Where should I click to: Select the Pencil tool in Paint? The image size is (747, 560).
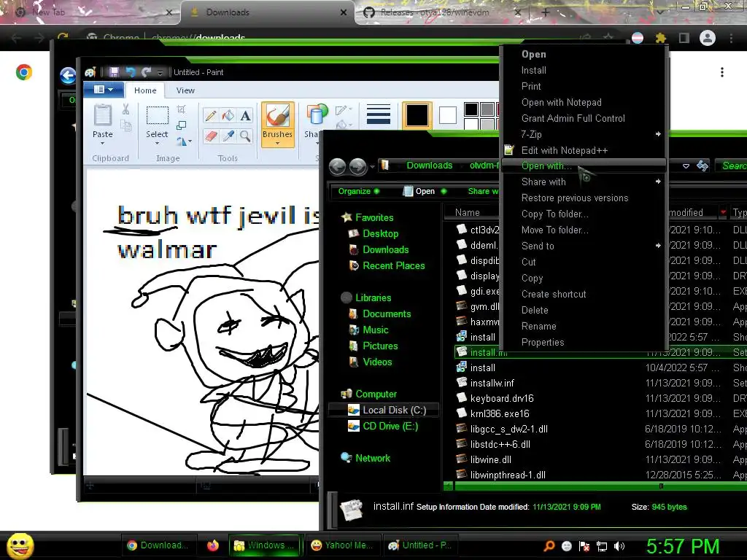211,116
